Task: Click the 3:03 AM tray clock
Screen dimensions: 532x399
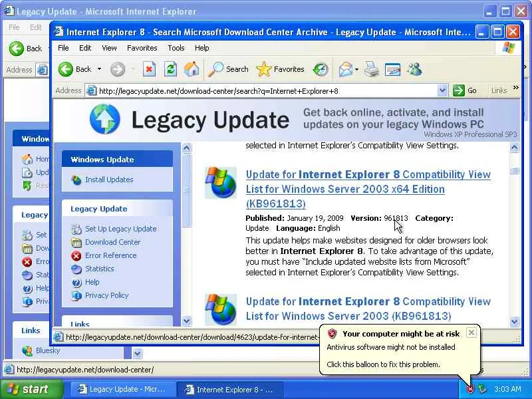Action: [507, 389]
